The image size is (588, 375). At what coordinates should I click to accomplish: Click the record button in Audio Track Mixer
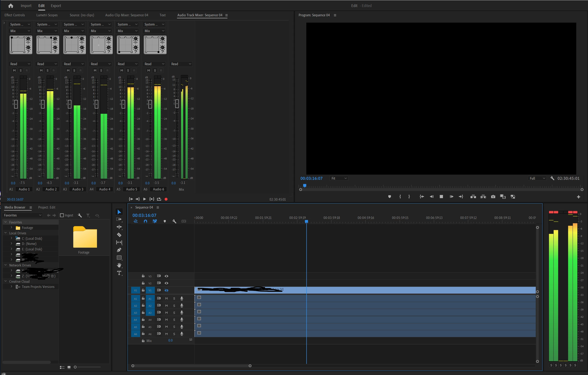click(166, 199)
